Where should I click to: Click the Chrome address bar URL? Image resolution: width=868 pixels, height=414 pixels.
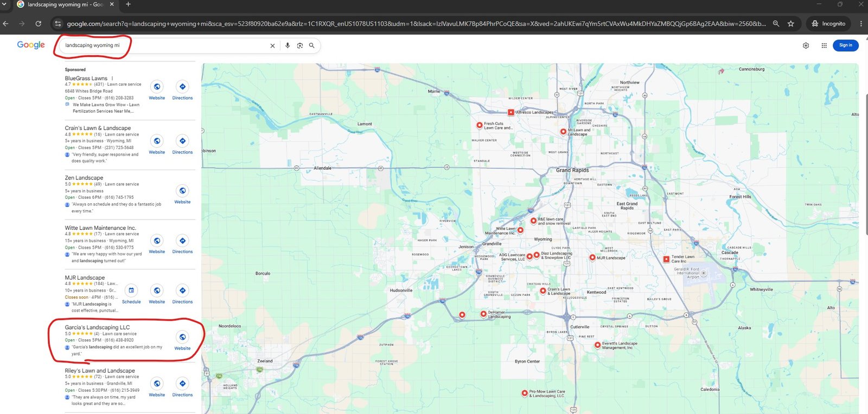tap(416, 23)
